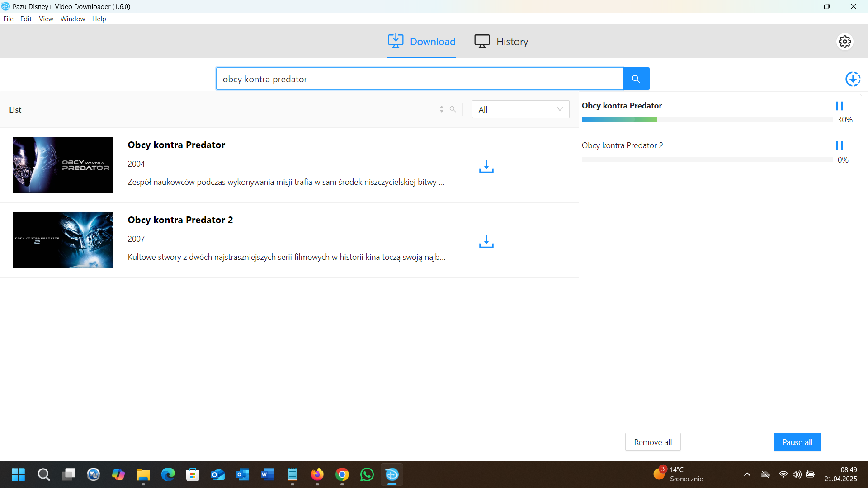Viewport: 868px width, 488px height.
Task: Show hidden system tray icons
Action: [747, 474]
